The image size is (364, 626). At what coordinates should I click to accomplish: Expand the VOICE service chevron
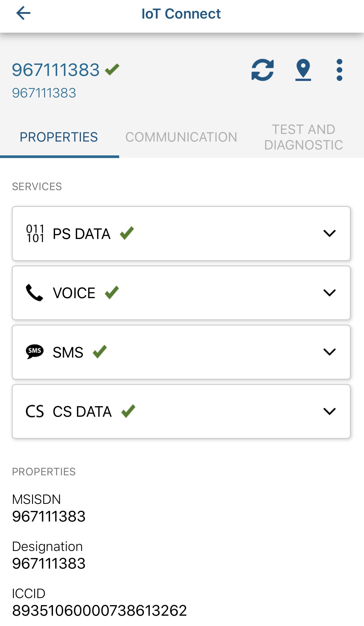tap(329, 293)
